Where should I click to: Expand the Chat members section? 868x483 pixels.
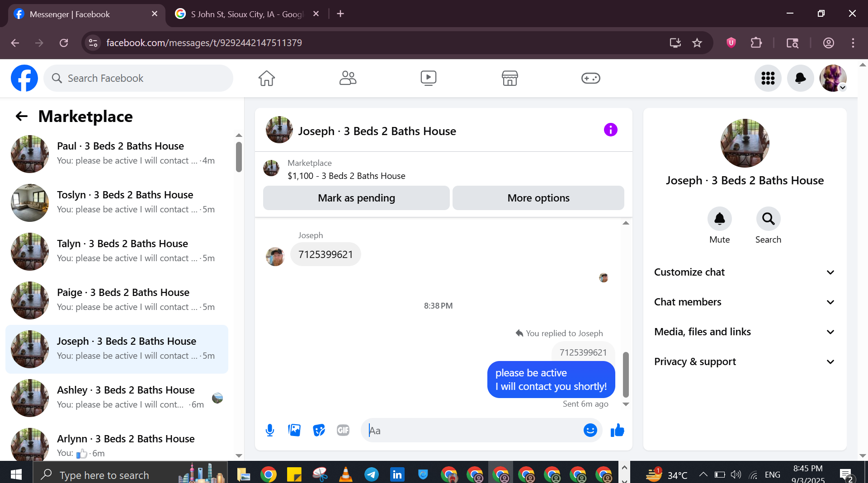pyautogui.click(x=745, y=302)
